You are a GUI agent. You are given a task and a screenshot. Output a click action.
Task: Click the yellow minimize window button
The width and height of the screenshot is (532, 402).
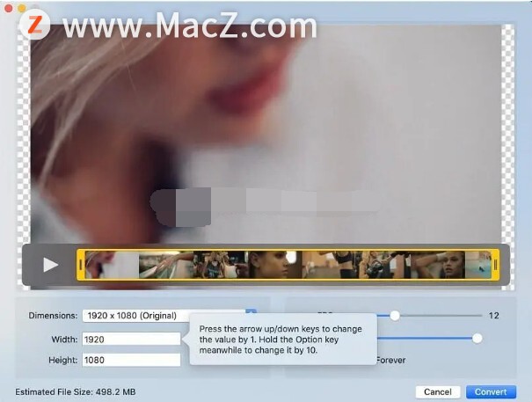pos(22,9)
